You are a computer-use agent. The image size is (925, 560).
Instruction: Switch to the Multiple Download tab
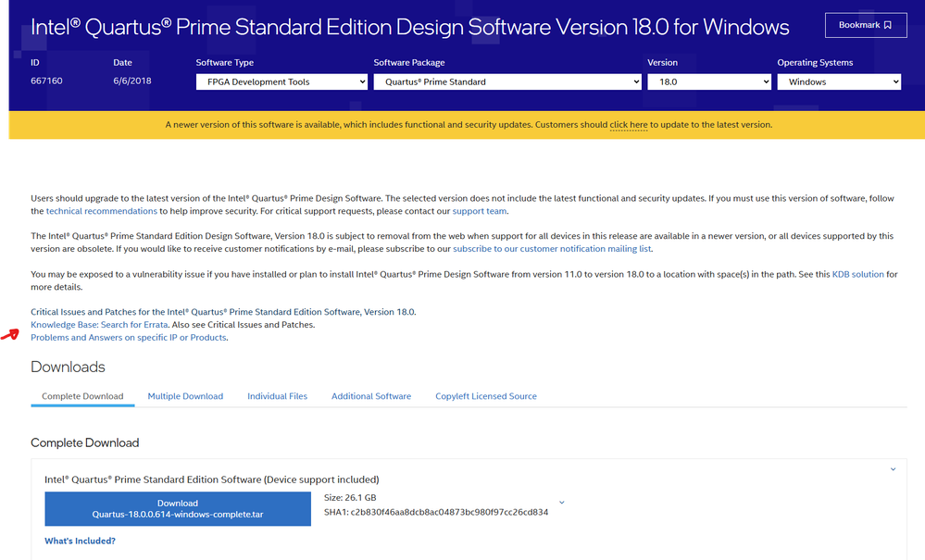(x=185, y=396)
